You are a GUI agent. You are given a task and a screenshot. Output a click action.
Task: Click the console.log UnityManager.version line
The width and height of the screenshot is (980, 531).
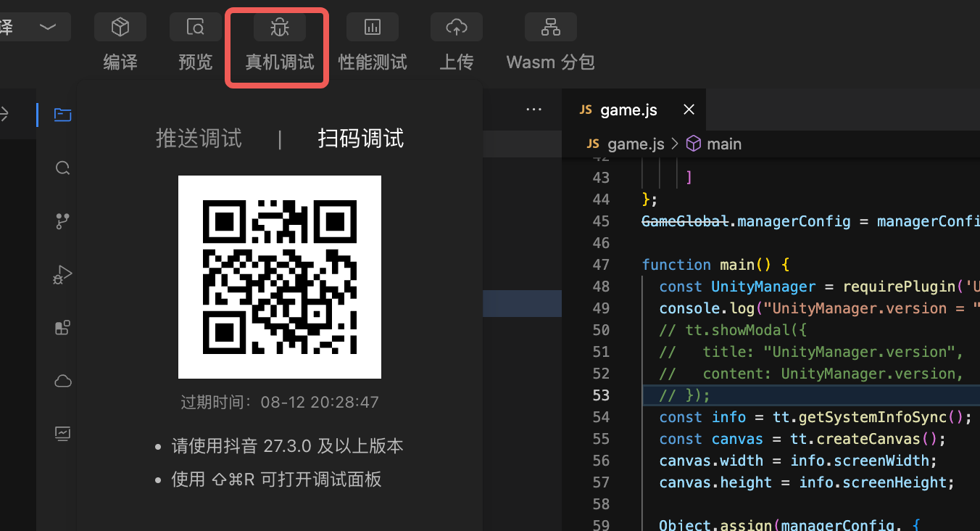coord(819,308)
